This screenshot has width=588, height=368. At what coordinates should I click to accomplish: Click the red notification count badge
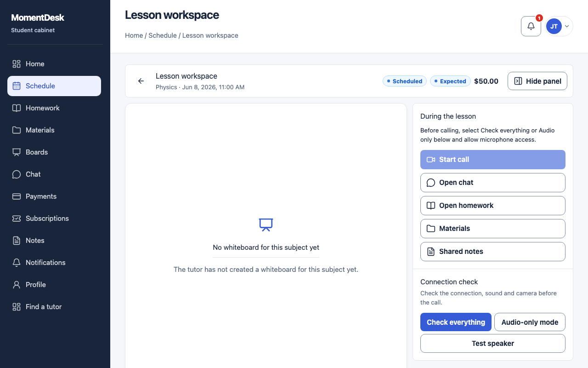coord(539,18)
